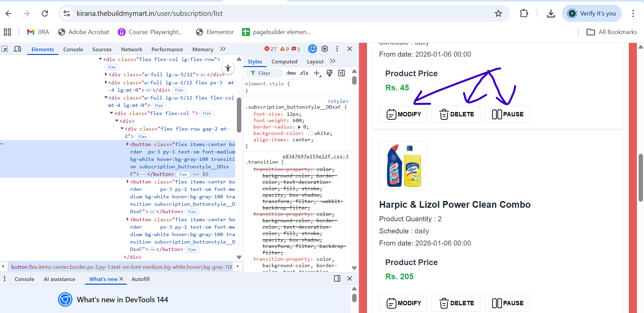Switch to the Performance tab

coord(167,49)
